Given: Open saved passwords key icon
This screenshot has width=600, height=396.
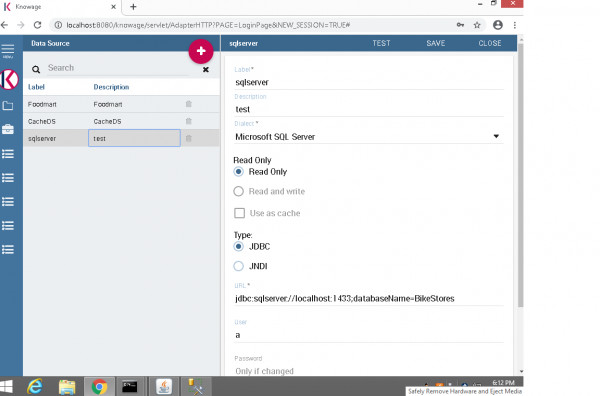Looking at the screenshot, I should [x=460, y=25].
